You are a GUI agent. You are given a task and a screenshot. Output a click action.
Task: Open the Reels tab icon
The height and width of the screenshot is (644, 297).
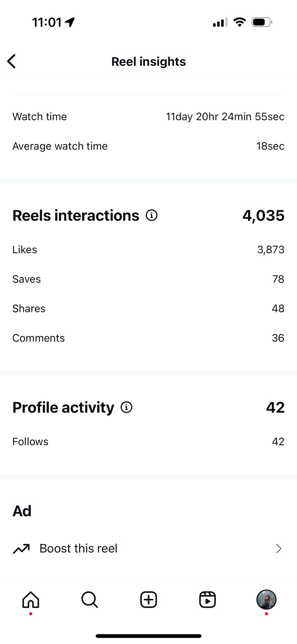click(x=207, y=600)
